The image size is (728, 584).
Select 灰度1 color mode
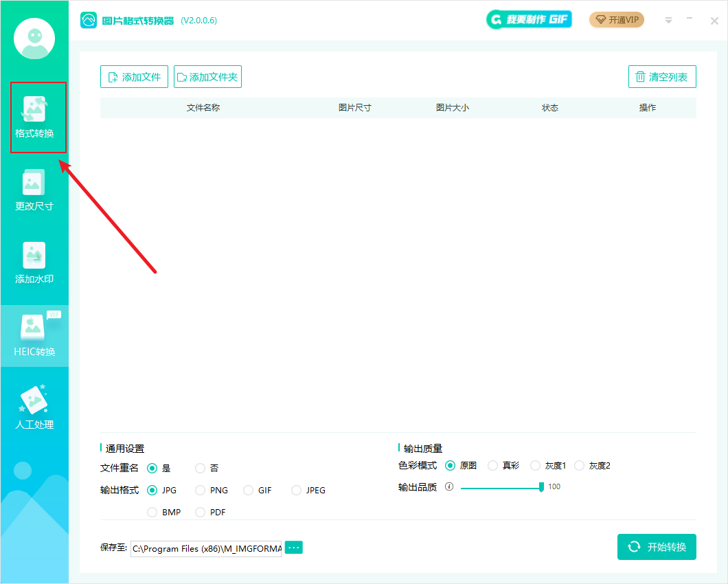pyautogui.click(x=535, y=466)
